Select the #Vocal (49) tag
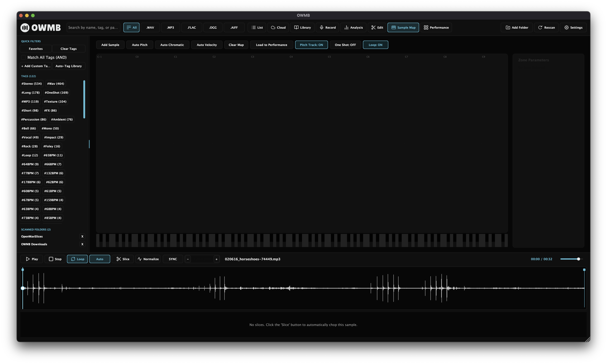The width and height of the screenshot is (607, 364). [x=30, y=137]
